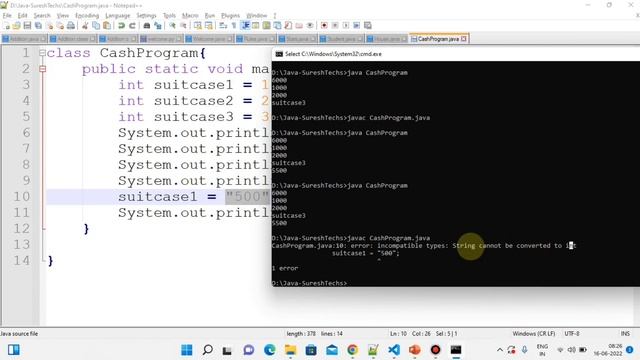Open Windows taskbar search
Image resolution: width=640 pixels, height=360 pixels.
click(207, 350)
